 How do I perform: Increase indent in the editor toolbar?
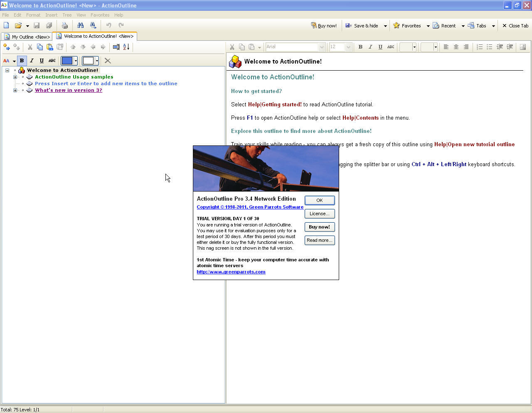510,47
